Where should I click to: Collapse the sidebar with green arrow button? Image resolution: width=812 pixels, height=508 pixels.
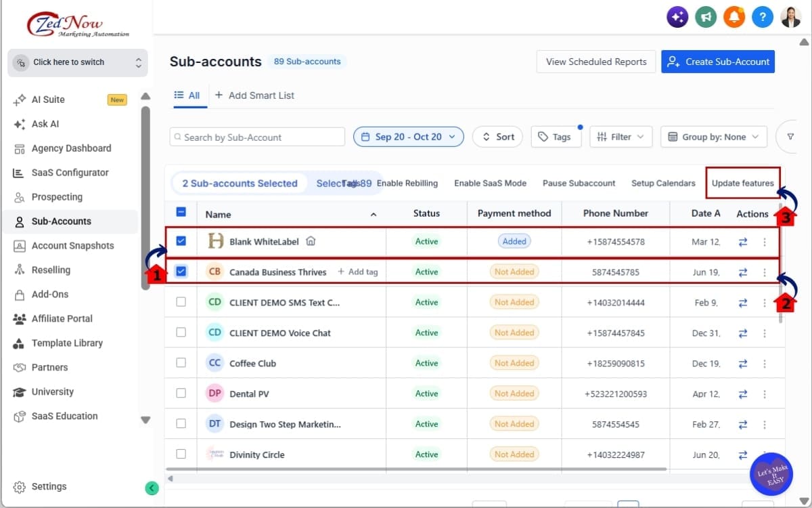tap(152, 488)
